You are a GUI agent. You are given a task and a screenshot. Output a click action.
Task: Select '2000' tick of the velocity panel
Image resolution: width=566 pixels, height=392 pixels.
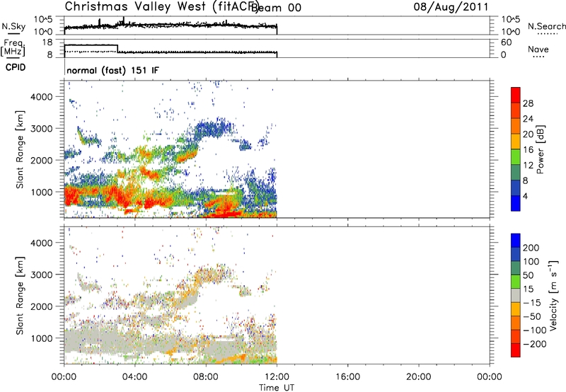[42, 306]
